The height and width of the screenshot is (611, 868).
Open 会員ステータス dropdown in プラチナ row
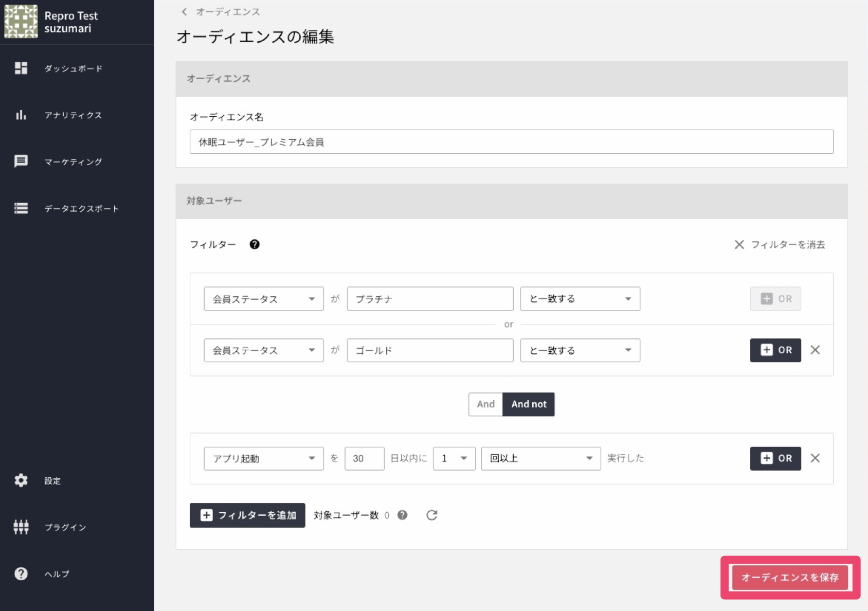click(264, 299)
